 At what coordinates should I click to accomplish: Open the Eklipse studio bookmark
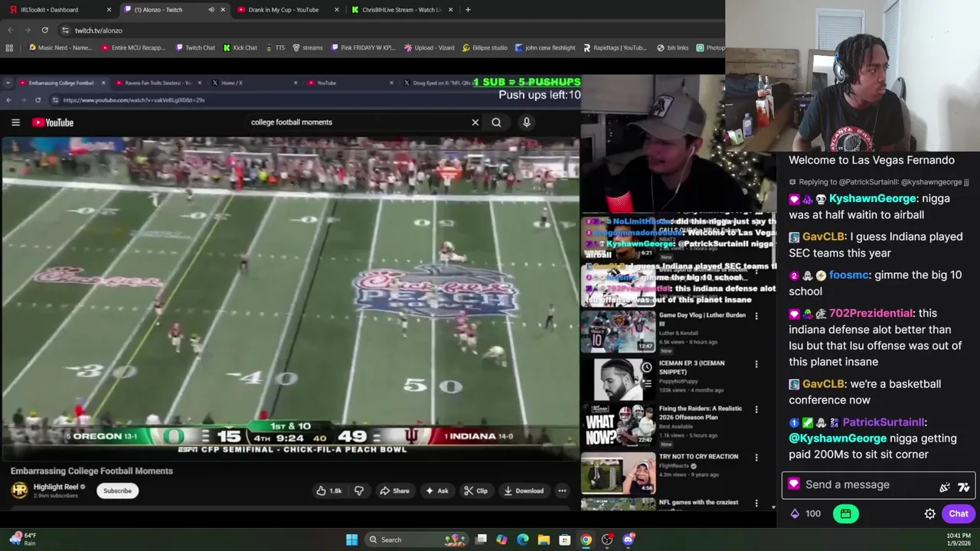pyautogui.click(x=485, y=47)
